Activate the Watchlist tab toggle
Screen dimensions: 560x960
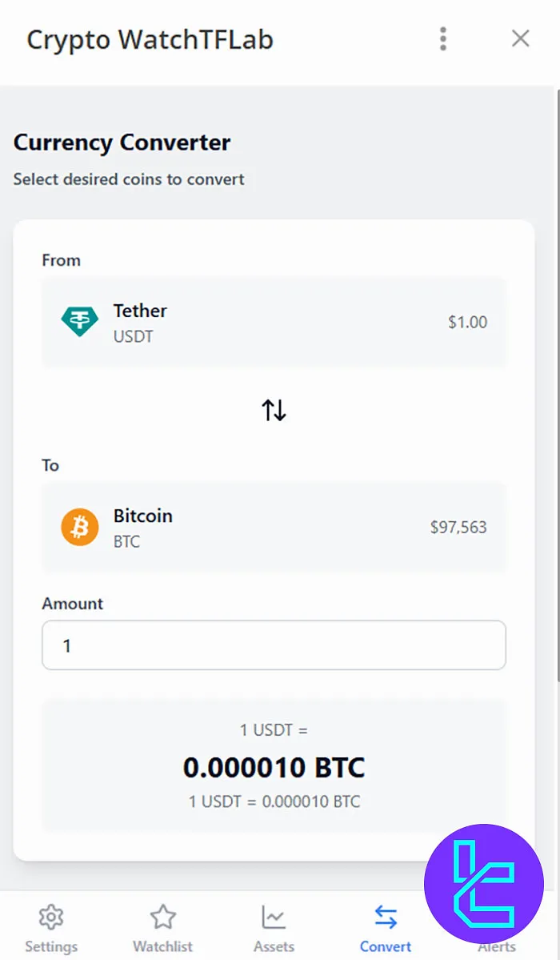pyautogui.click(x=162, y=926)
